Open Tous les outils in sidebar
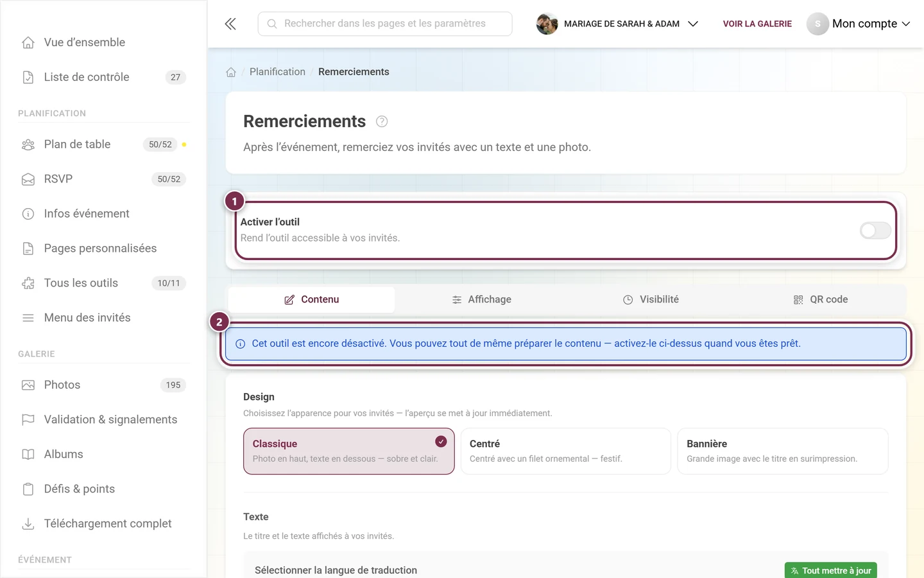Viewport: 924px width, 578px height. 104,283
